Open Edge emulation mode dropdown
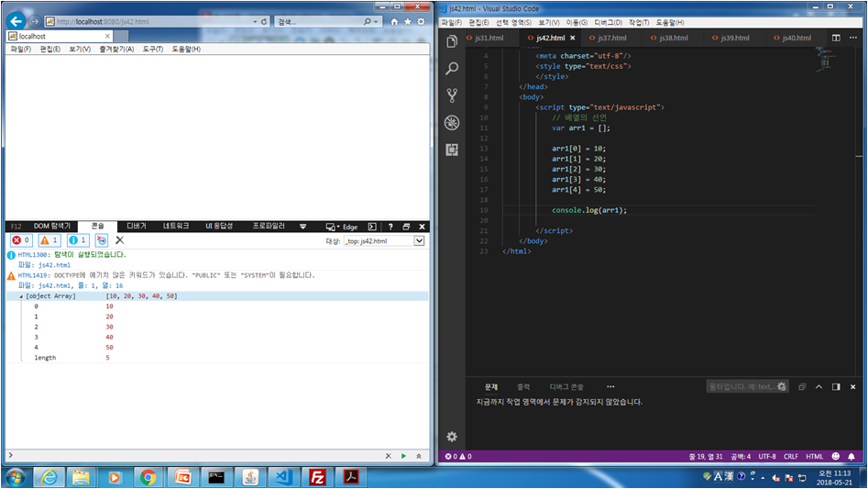The image size is (868, 489). (x=342, y=227)
